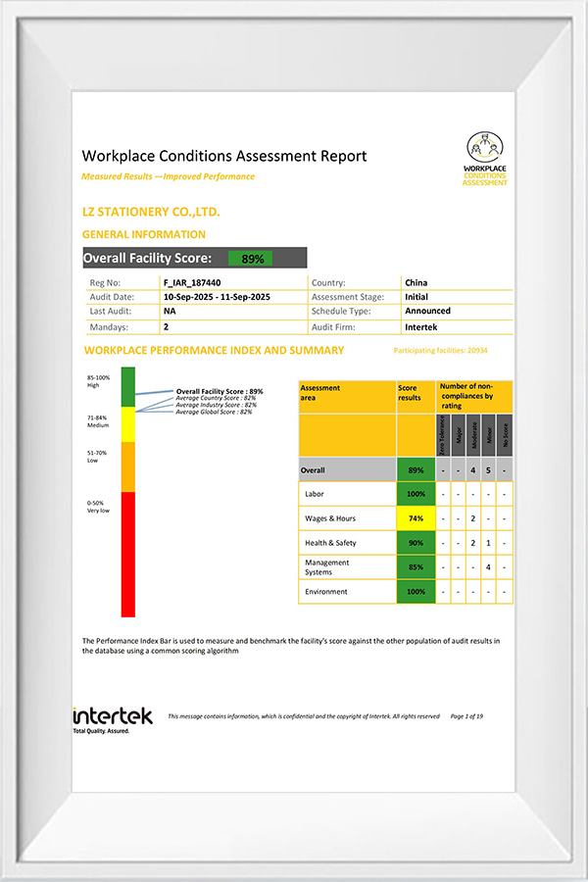Viewport: 588px width, 882px height.
Task: Select the Health & Safety 90% score cell
Action: click(416, 543)
